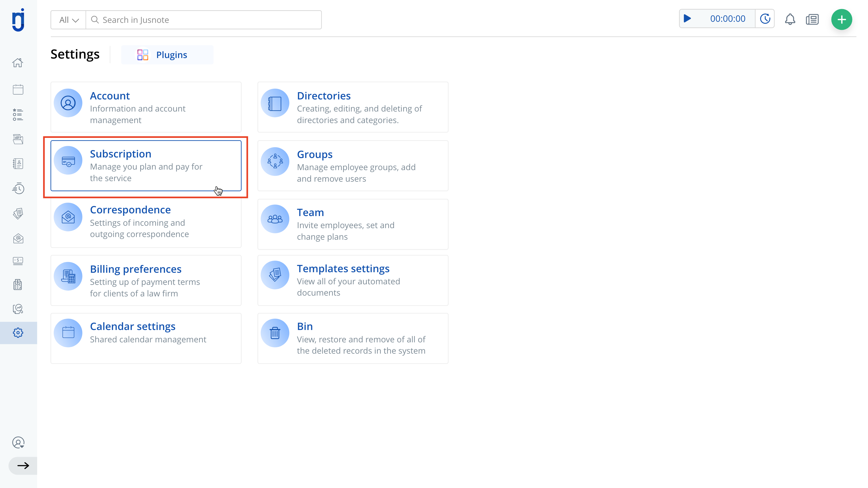868x488 pixels.
Task: Focus the Search in Jusnote field
Action: (204, 20)
